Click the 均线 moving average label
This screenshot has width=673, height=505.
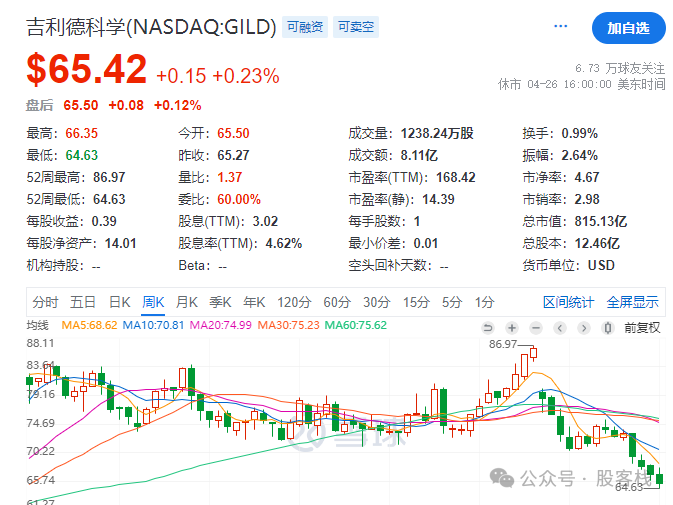point(37,325)
